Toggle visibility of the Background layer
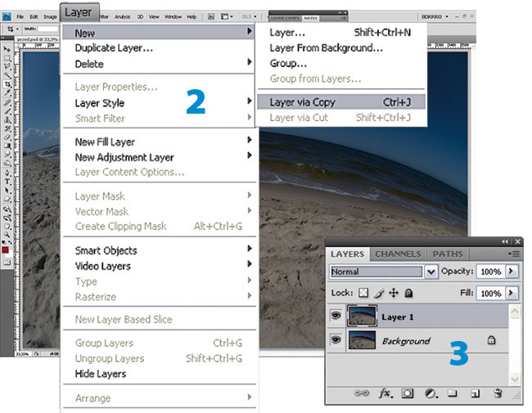Screen dimensions: 532x413 click(336, 340)
